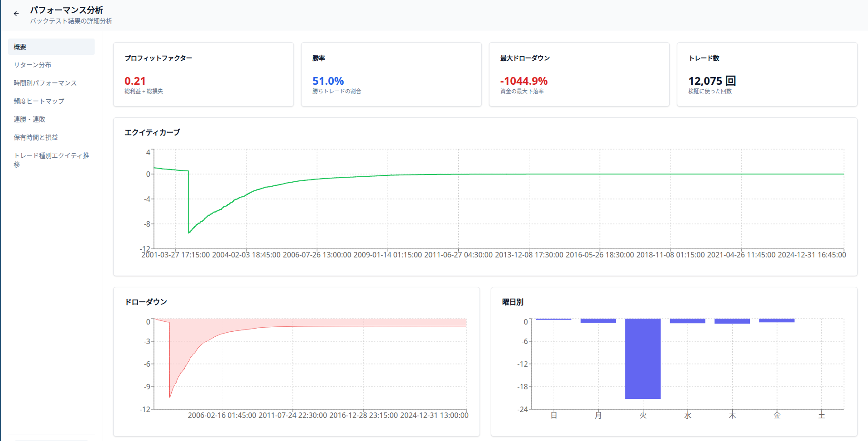Viewport: 868px width, 441px height.
Task: Click the Monday (月) bar in weekday chart
Action: 598,321
